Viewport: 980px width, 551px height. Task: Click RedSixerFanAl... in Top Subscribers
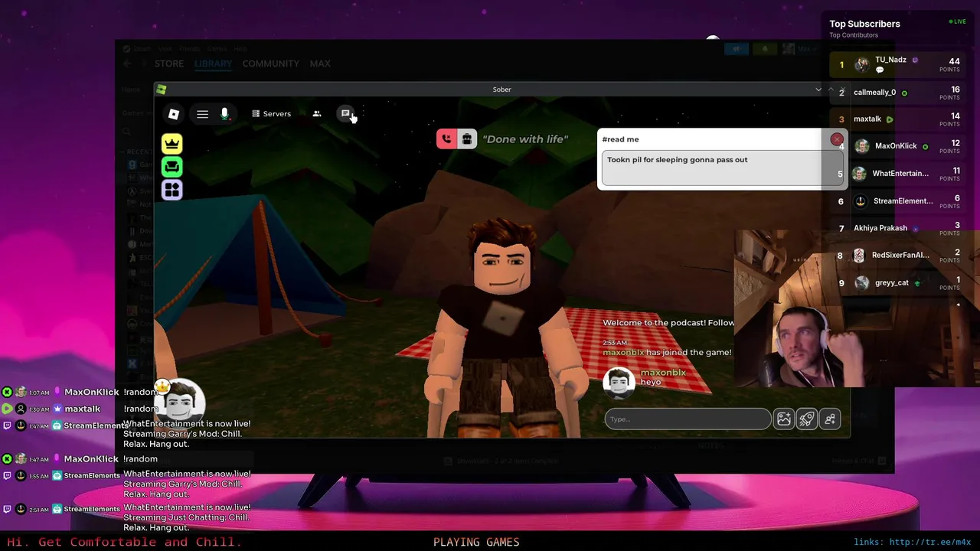point(897,255)
